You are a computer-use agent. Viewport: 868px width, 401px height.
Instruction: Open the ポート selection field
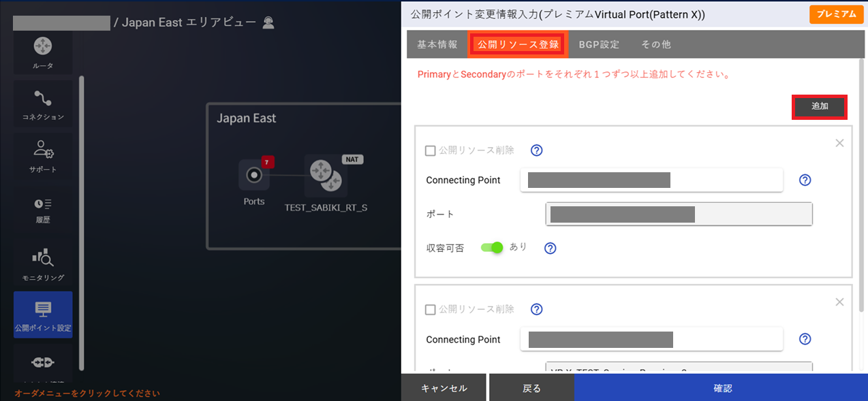tap(678, 214)
